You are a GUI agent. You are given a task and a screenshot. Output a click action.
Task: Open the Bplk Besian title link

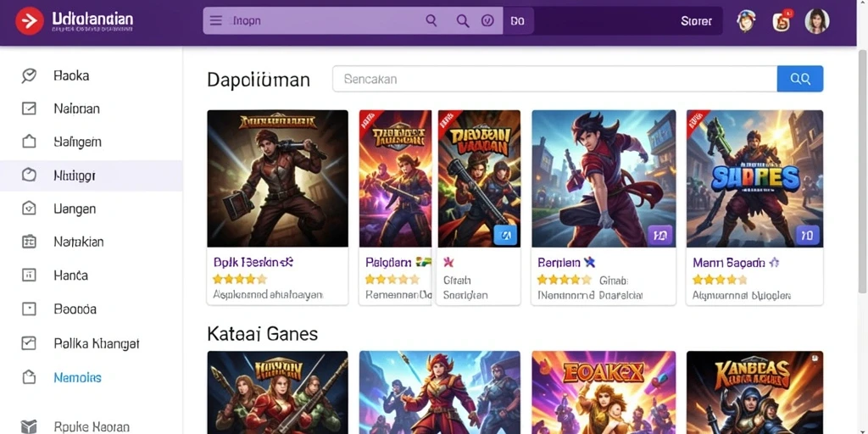tap(253, 263)
